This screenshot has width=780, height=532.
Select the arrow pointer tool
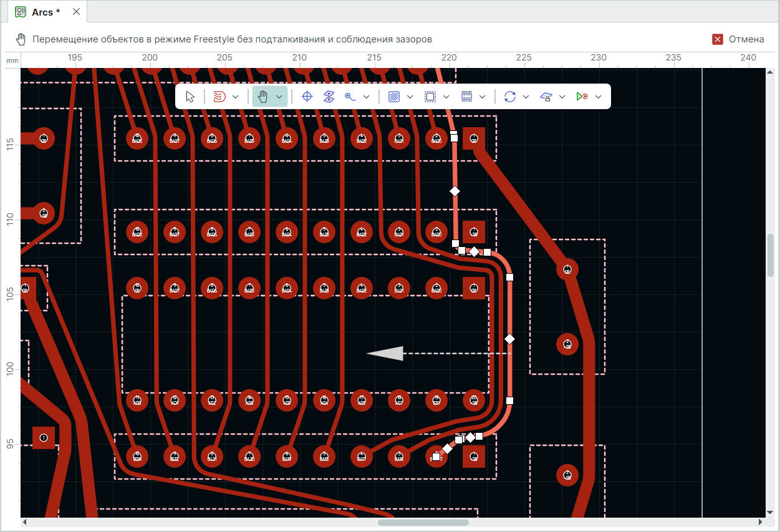click(x=191, y=97)
